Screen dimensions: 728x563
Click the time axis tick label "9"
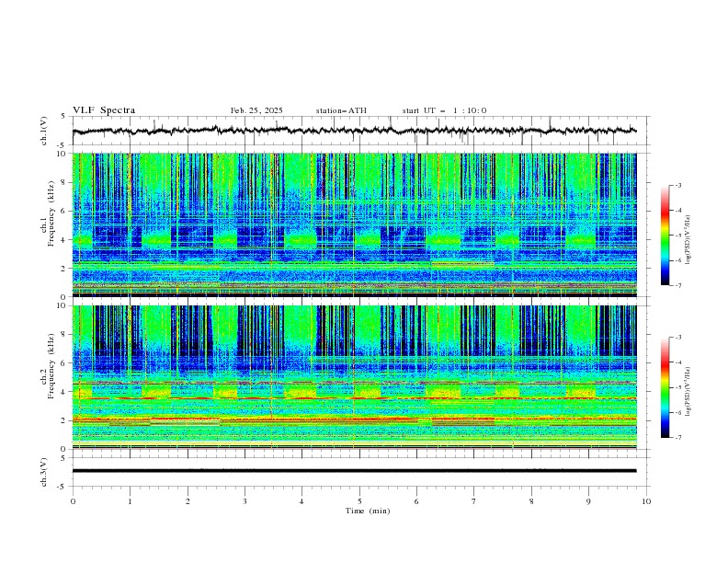coord(588,501)
